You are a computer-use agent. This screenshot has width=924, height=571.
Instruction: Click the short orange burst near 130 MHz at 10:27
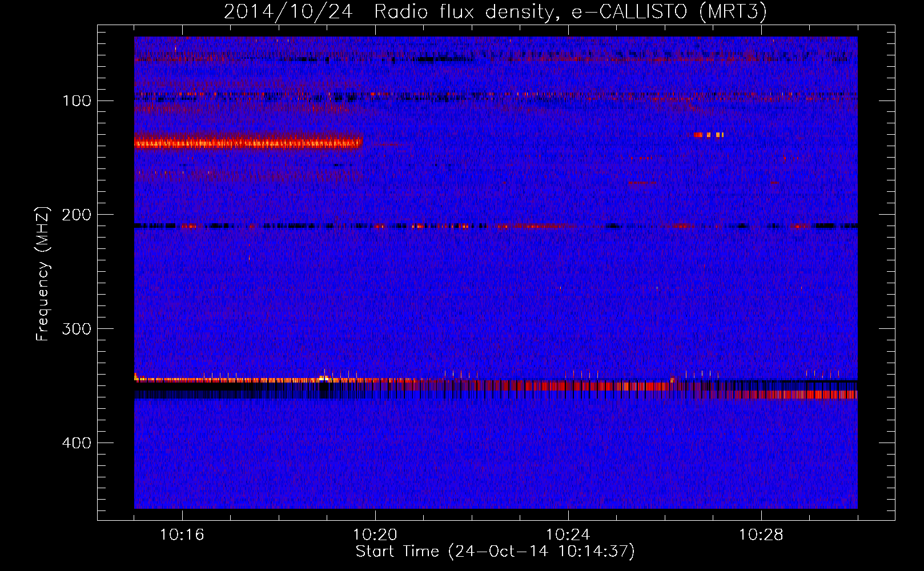point(709,135)
